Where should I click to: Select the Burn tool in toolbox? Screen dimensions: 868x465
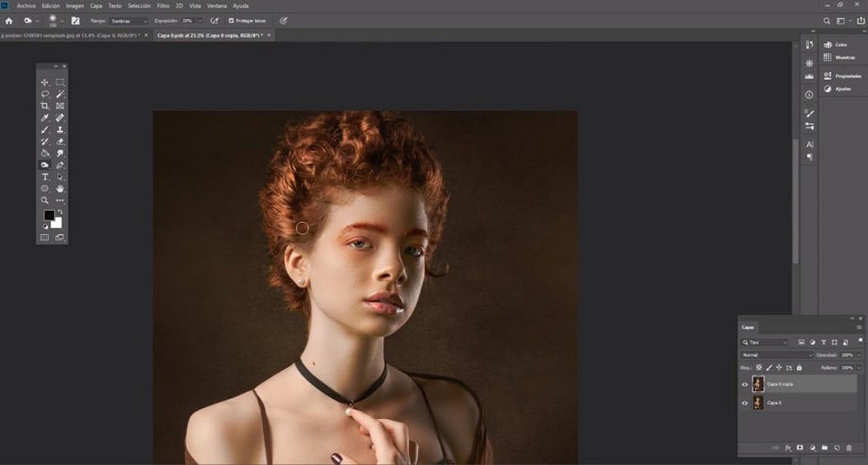pyautogui.click(x=44, y=165)
